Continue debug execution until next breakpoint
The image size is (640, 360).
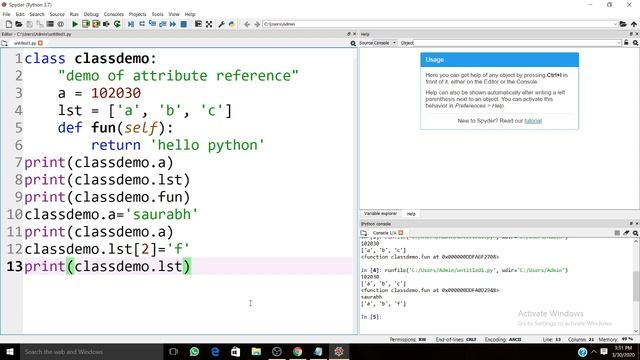(x=173, y=24)
